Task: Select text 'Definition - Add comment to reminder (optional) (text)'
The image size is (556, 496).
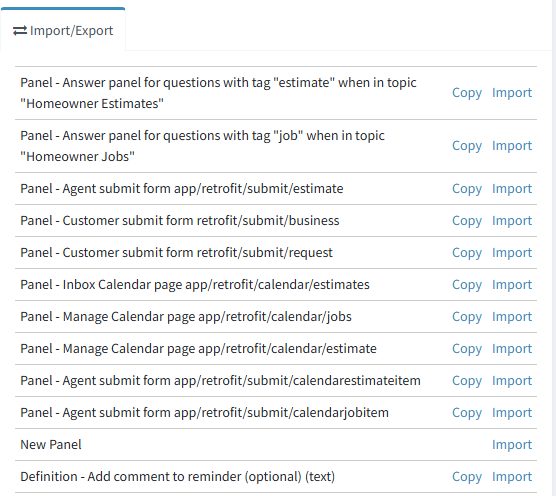Action: [177, 477]
